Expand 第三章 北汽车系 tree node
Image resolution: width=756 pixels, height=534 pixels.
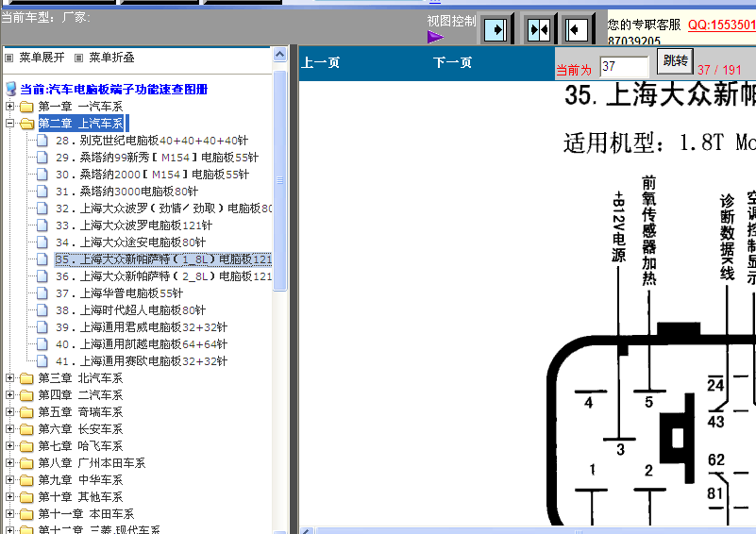click(9, 377)
